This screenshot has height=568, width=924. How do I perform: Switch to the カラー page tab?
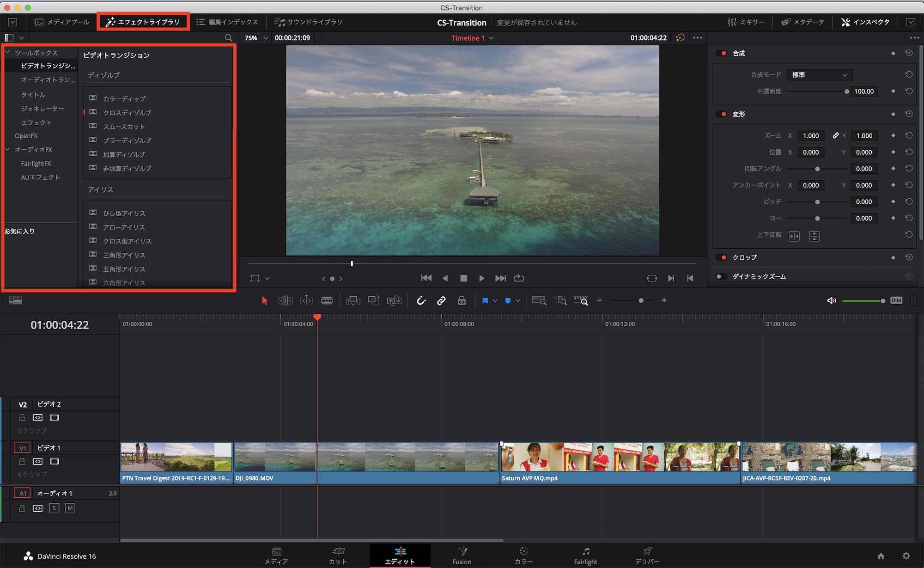(x=523, y=556)
